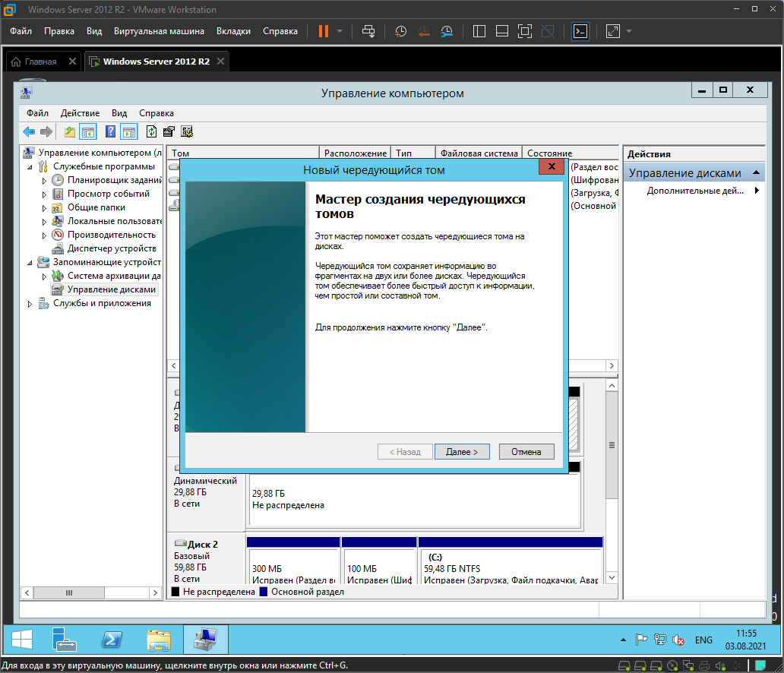784x673 pixels.
Task: Expand the Просмотр событий node
Action: [44, 194]
